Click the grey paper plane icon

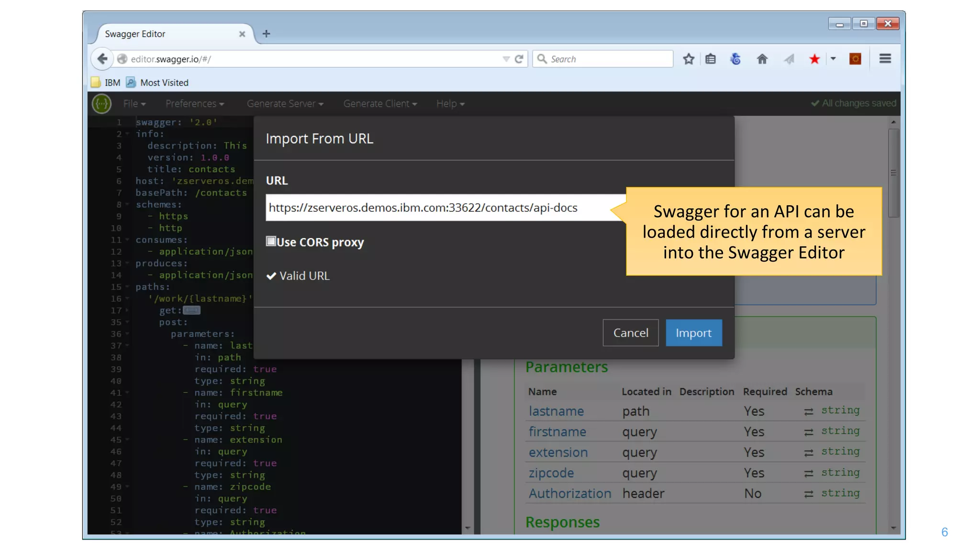(789, 59)
